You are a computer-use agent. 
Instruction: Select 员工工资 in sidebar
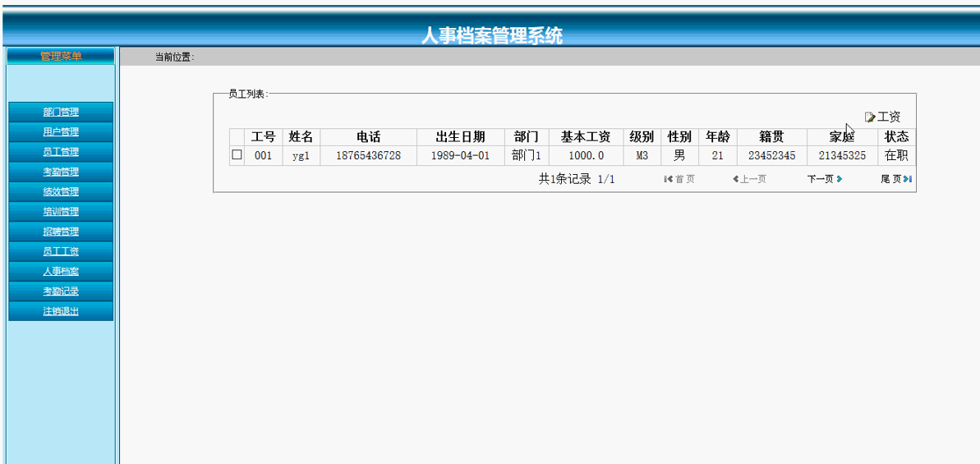(61, 252)
